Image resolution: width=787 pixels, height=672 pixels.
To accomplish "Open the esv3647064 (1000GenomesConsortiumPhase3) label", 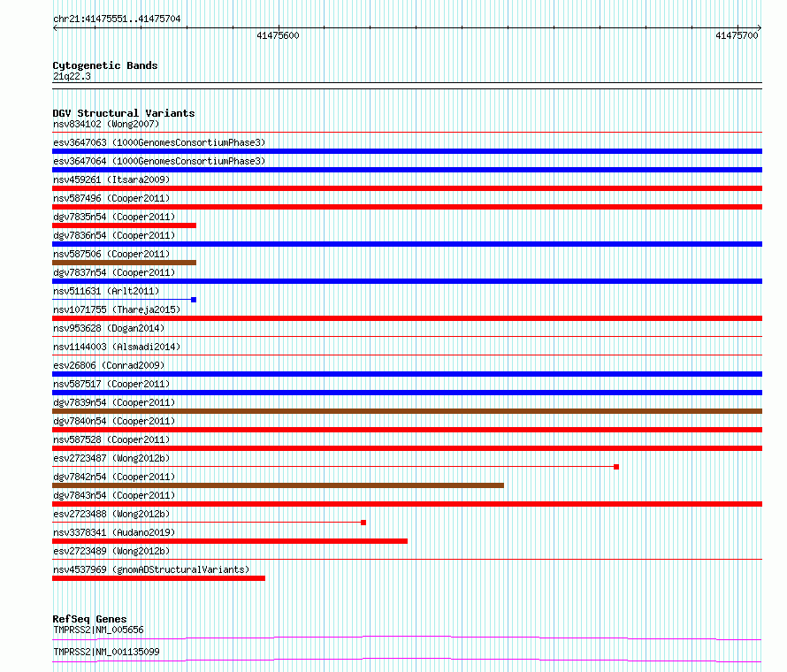I will [x=159, y=161].
